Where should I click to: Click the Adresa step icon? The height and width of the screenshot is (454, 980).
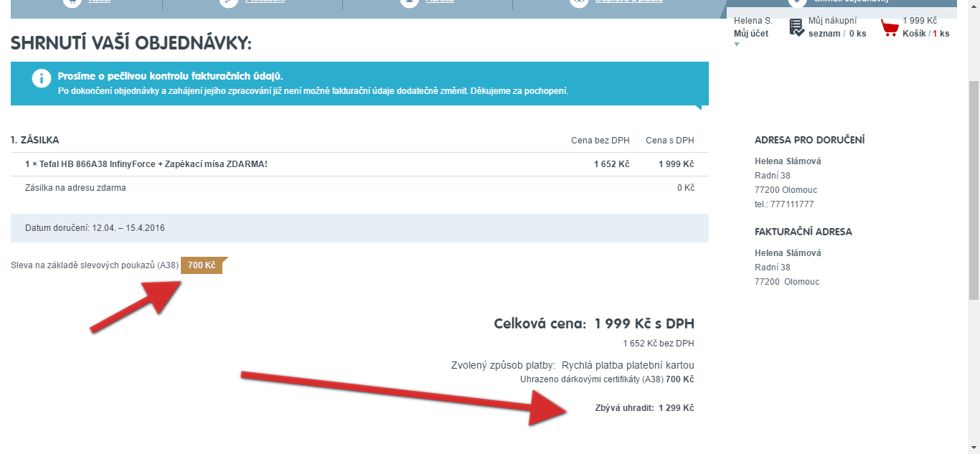tap(409, 2)
